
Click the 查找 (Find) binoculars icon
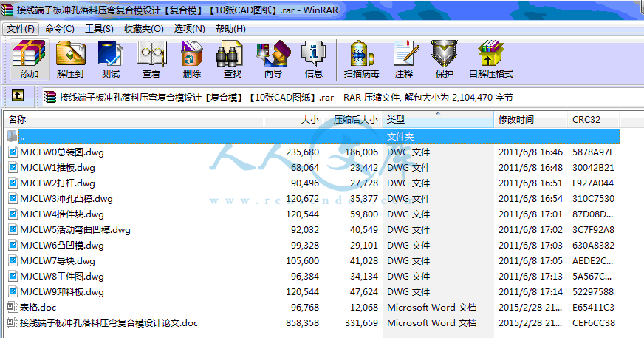click(x=229, y=54)
